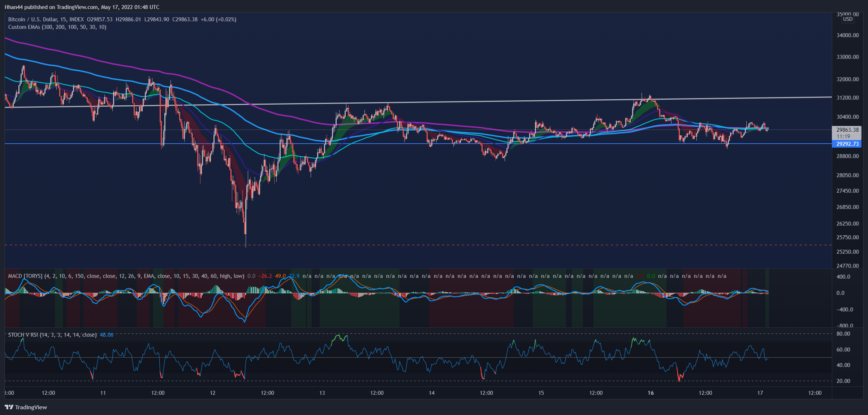Click date label 13 on time axis
The image size is (868, 415).
point(322,393)
